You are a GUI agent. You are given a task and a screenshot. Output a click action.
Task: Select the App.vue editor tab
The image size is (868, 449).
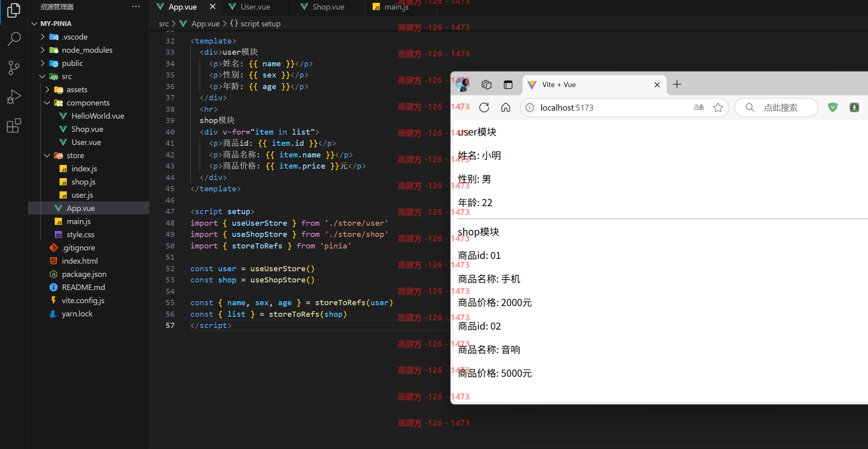coord(182,7)
